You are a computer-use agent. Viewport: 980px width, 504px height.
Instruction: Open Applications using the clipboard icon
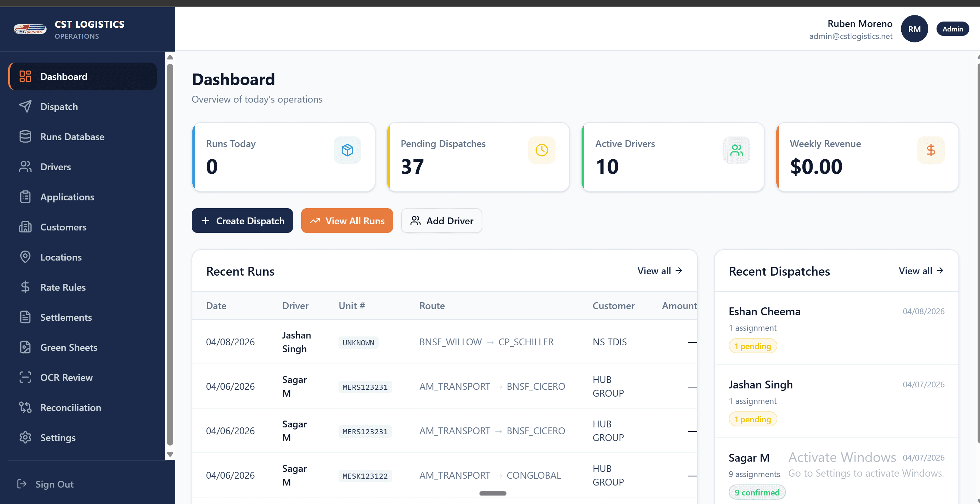25,197
